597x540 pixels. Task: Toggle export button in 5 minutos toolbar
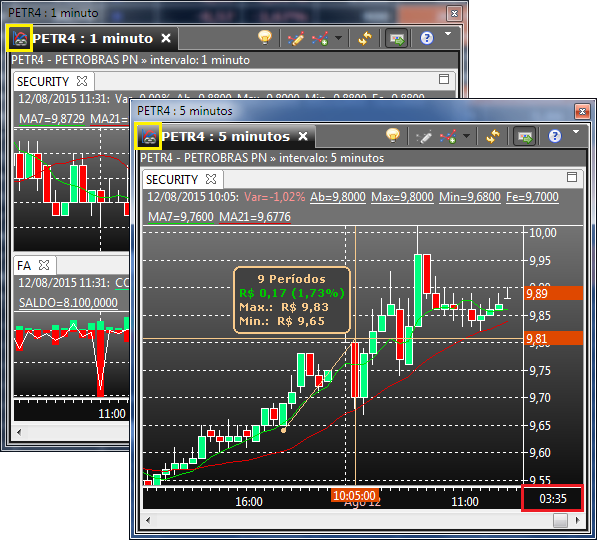(x=525, y=136)
